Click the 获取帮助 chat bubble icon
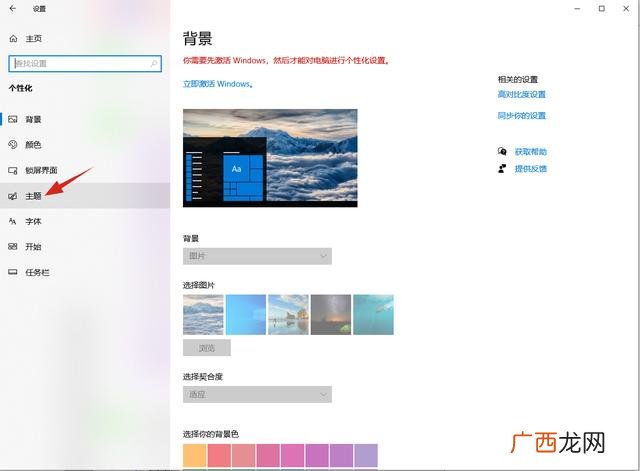The height and width of the screenshot is (471, 640). [x=502, y=151]
